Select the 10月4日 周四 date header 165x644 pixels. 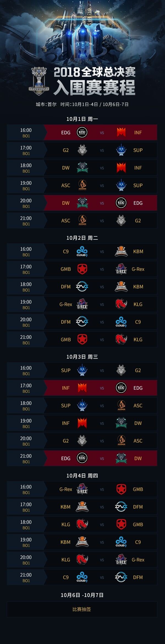[x=82, y=476]
